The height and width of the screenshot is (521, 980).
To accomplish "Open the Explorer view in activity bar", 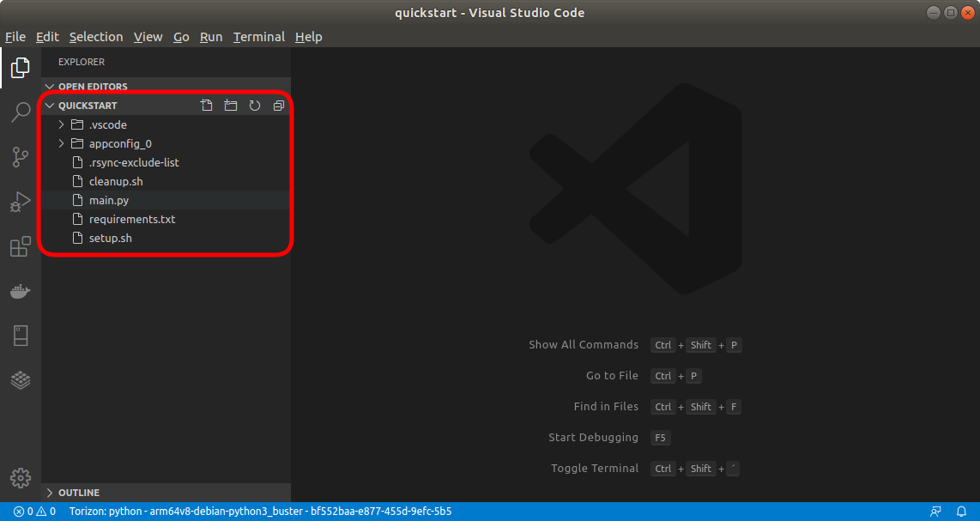I will point(21,68).
